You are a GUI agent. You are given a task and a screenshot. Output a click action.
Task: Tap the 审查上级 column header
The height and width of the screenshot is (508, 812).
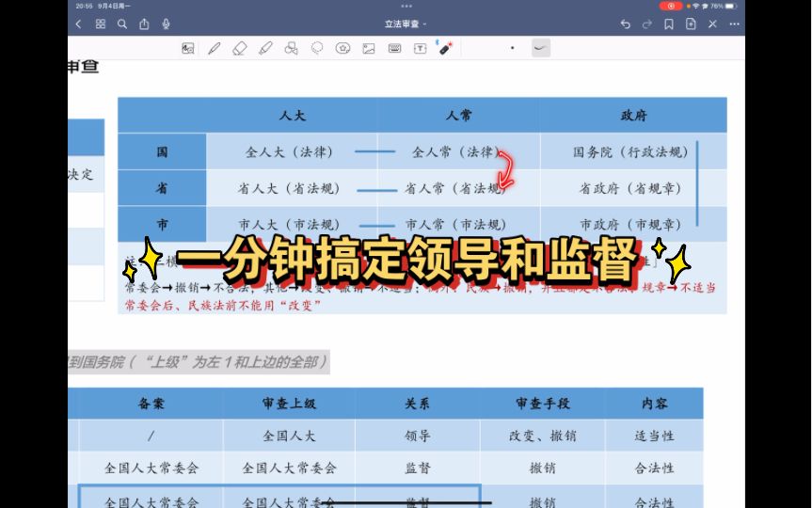point(289,404)
